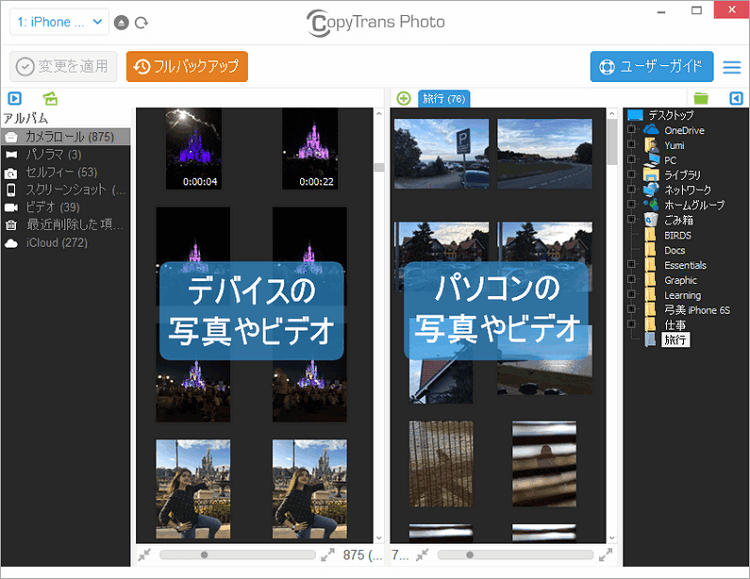
Task: Expand the PC tree node
Action: click(x=631, y=159)
